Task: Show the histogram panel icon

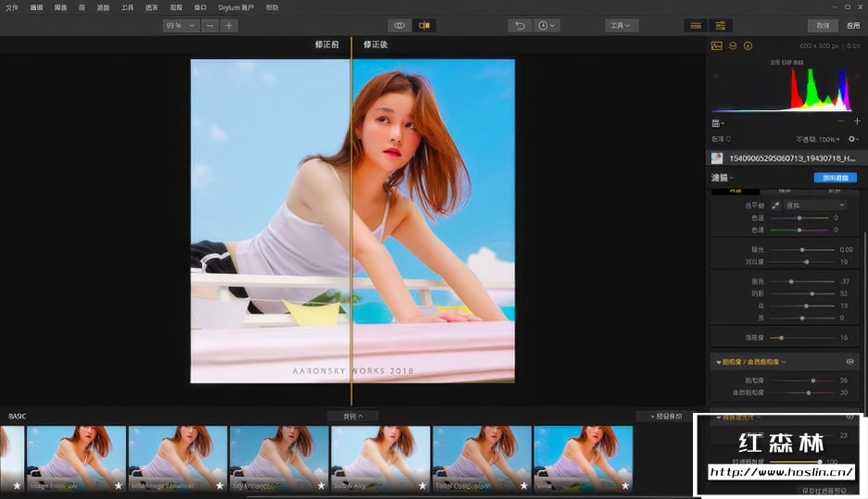Action: [717, 46]
